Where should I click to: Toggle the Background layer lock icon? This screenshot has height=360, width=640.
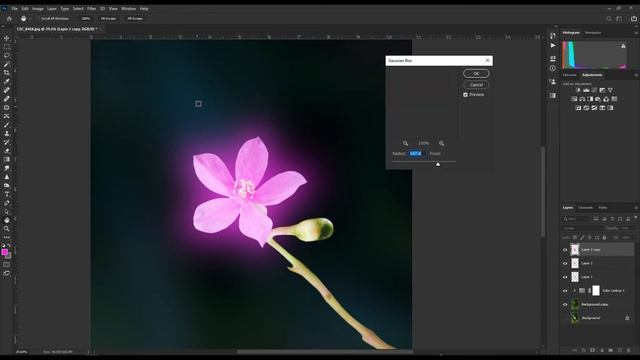click(627, 318)
